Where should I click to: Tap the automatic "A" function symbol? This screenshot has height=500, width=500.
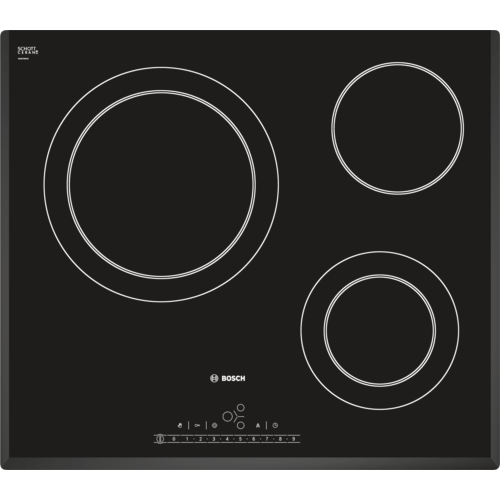pyautogui.click(x=258, y=426)
